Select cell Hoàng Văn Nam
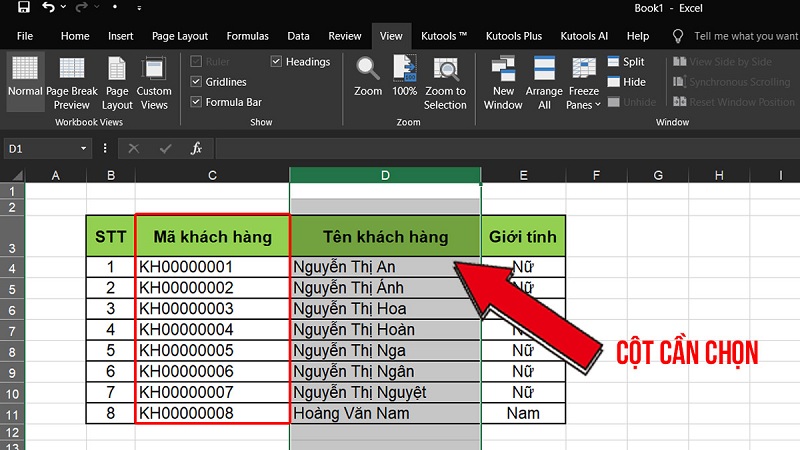The width and height of the screenshot is (800, 450). [385, 413]
